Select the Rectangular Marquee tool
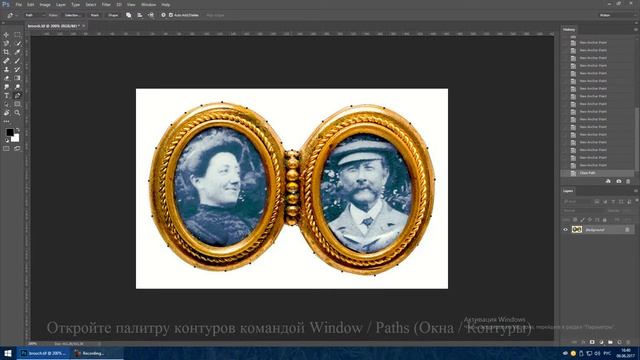Image resolution: width=640 pixels, height=360 pixels. point(17,35)
